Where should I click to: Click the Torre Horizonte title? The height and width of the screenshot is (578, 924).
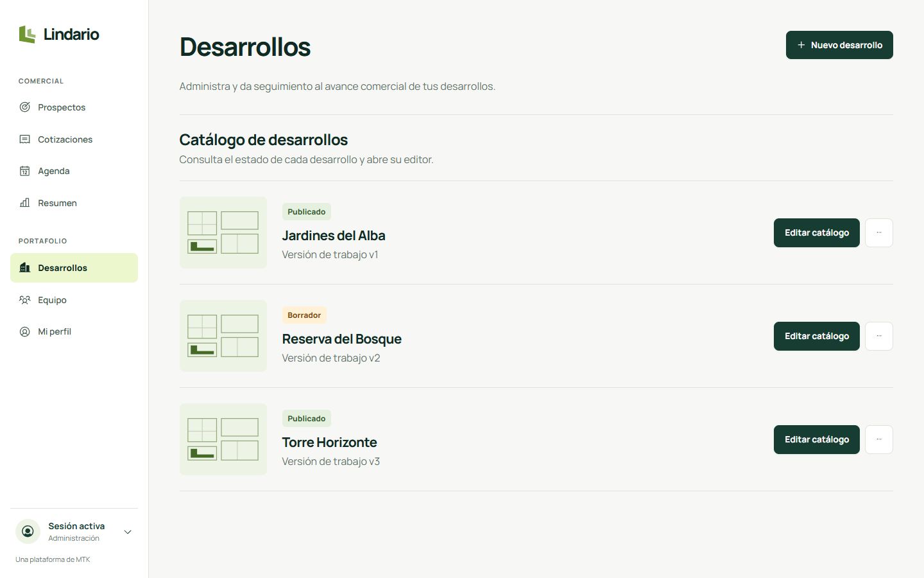(x=330, y=442)
